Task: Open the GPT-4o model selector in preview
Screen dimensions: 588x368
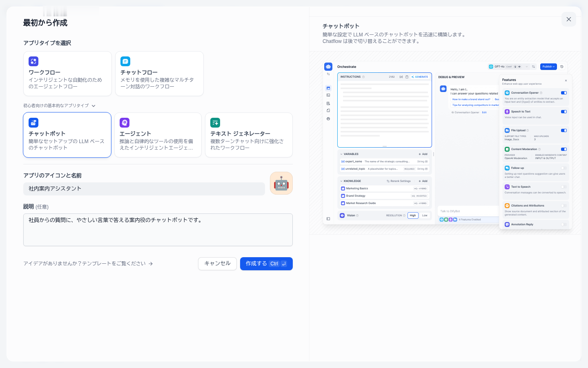Action: pyautogui.click(x=508, y=67)
